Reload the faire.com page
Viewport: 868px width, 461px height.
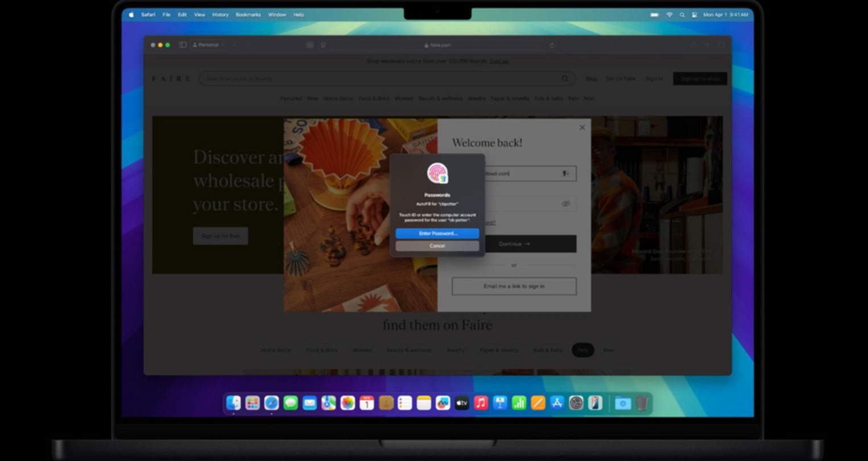552,45
